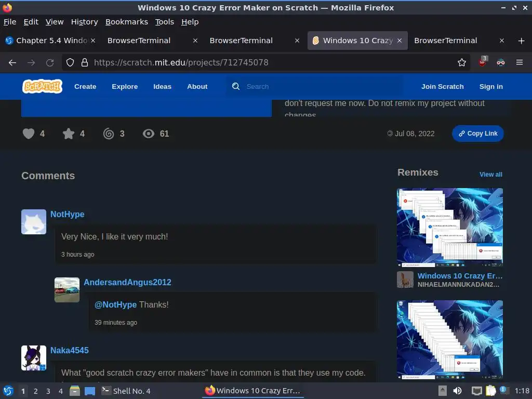The image size is (532, 399).
Task: Click View all remixes link
Action: point(490,175)
